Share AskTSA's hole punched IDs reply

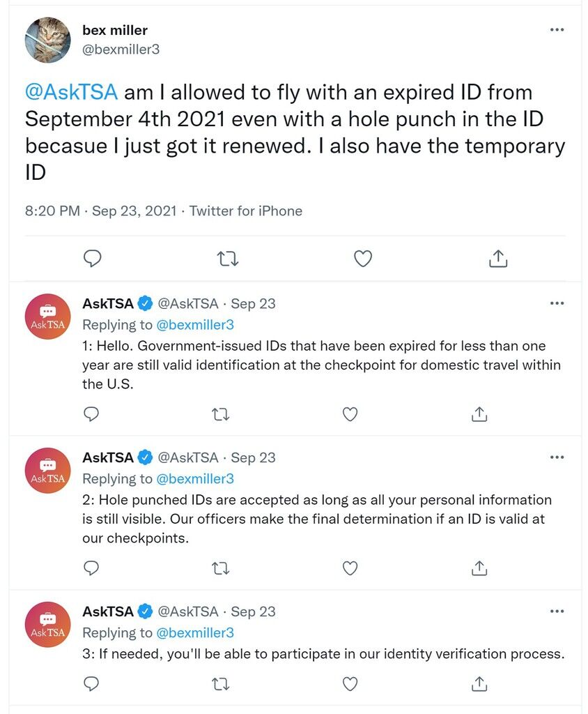click(x=479, y=568)
